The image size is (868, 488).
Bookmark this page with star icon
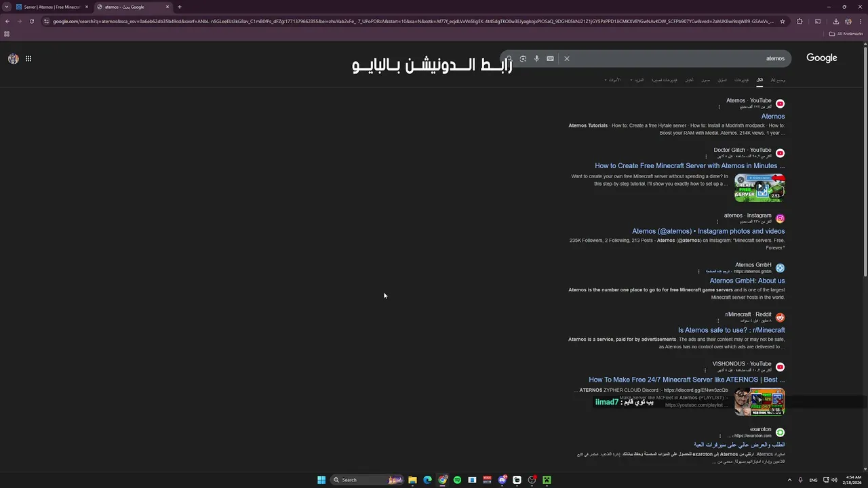point(782,21)
